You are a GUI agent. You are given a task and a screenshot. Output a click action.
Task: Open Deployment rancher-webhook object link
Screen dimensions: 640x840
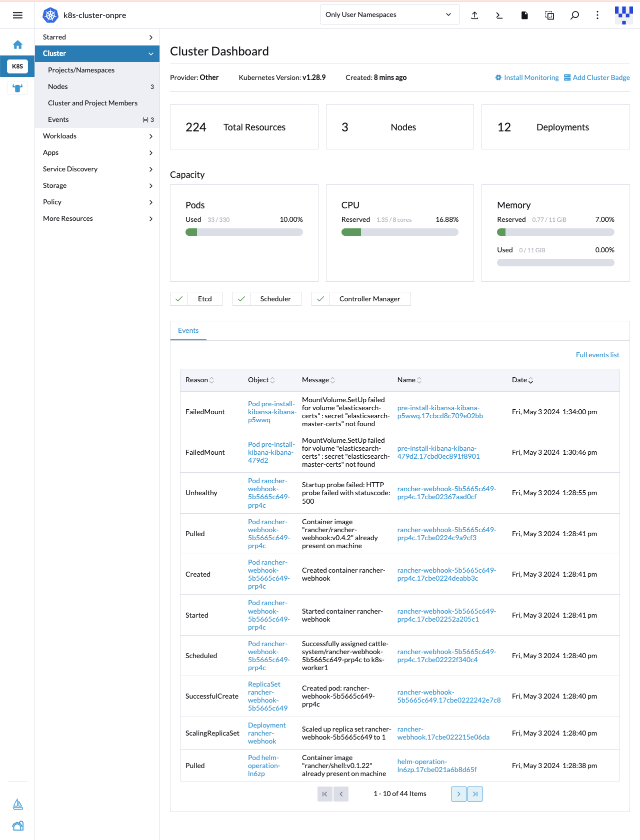[x=267, y=733]
